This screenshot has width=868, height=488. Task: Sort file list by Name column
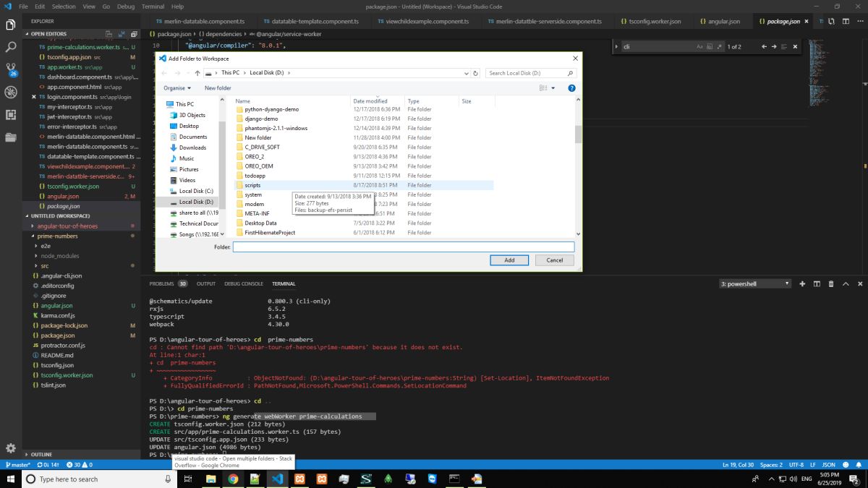coord(242,101)
